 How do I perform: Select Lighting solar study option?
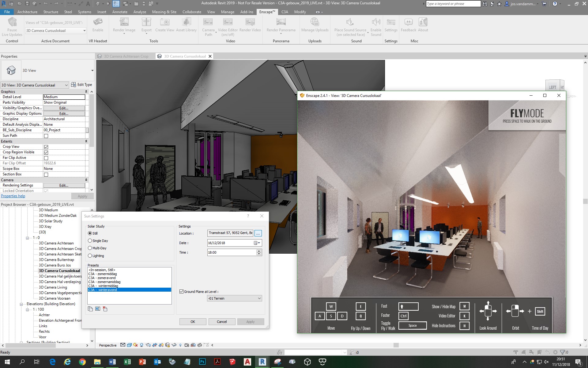click(90, 256)
